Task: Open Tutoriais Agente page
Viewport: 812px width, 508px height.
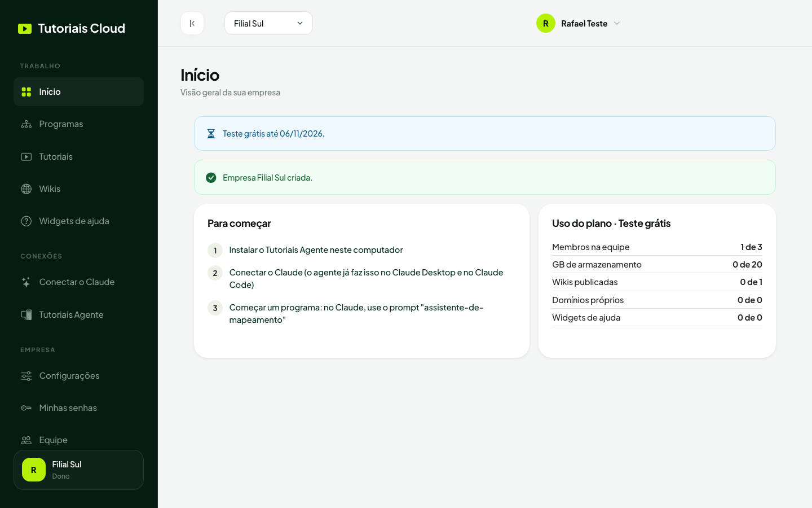Action: tap(78, 315)
